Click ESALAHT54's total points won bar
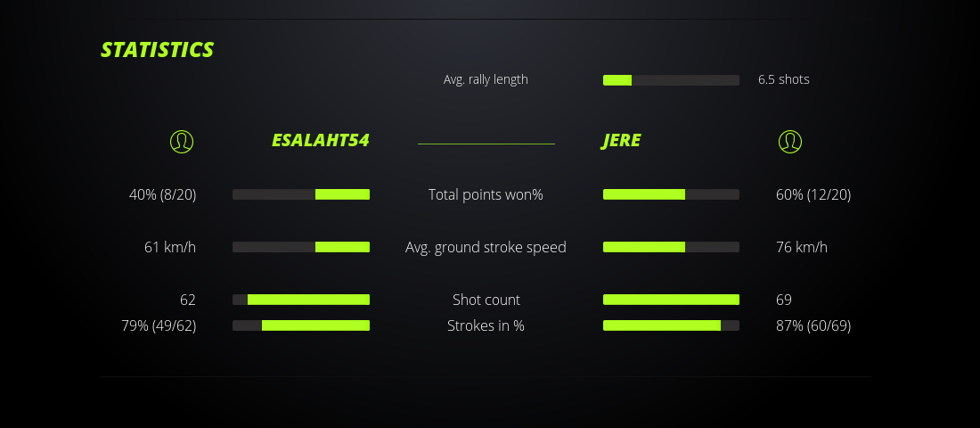 pyautogui.click(x=301, y=194)
